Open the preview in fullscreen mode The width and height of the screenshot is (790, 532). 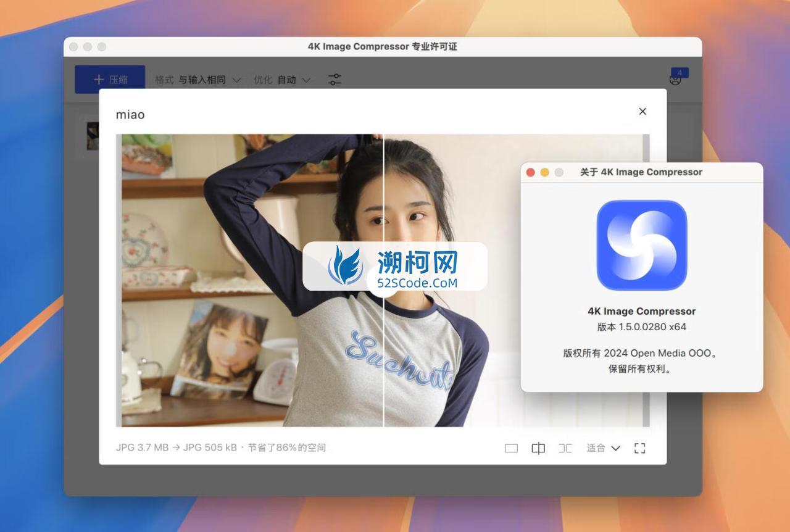pyautogui.click(x=640, y=449)
